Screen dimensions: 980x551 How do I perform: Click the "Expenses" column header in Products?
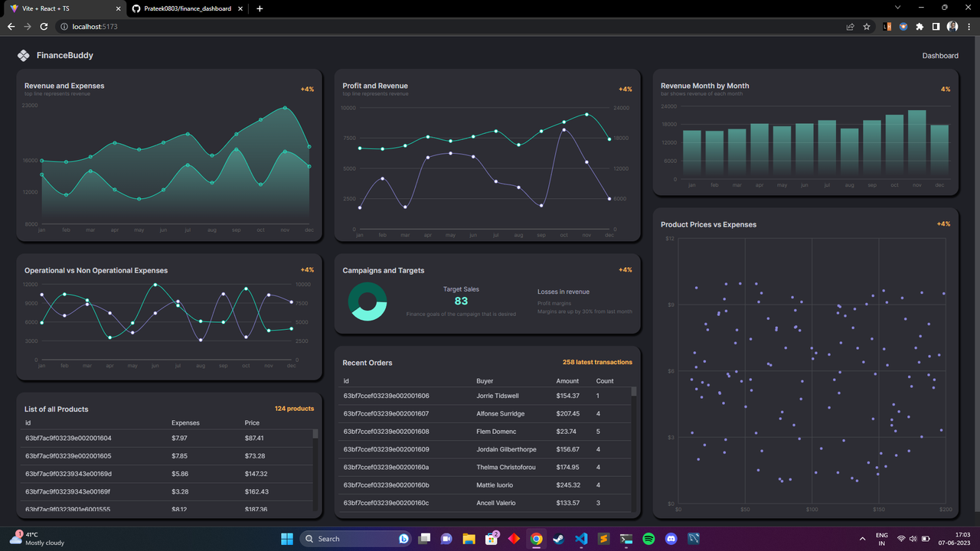(x=185, y=422)
